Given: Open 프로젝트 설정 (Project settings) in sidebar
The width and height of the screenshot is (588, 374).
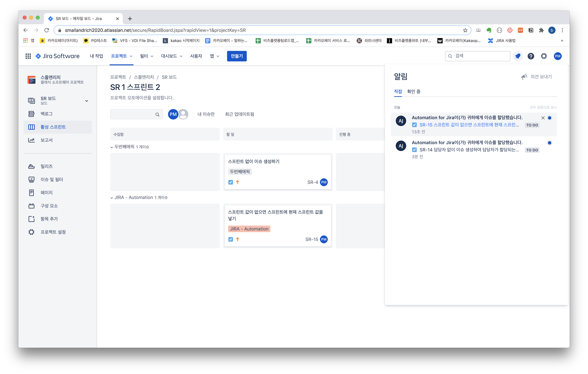Looking at the screenshot, I should 53,232.
